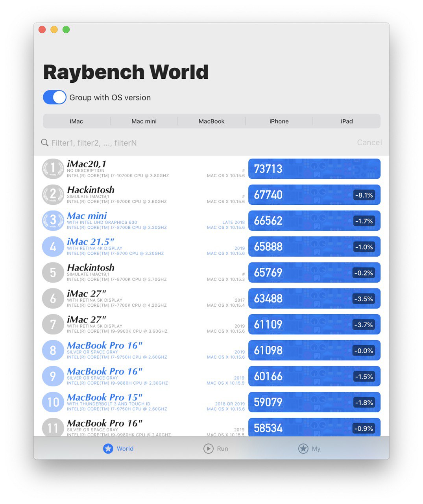Click rank 2 laurel badge
This screenshot has width=423, height=504.
click(53, 195)
